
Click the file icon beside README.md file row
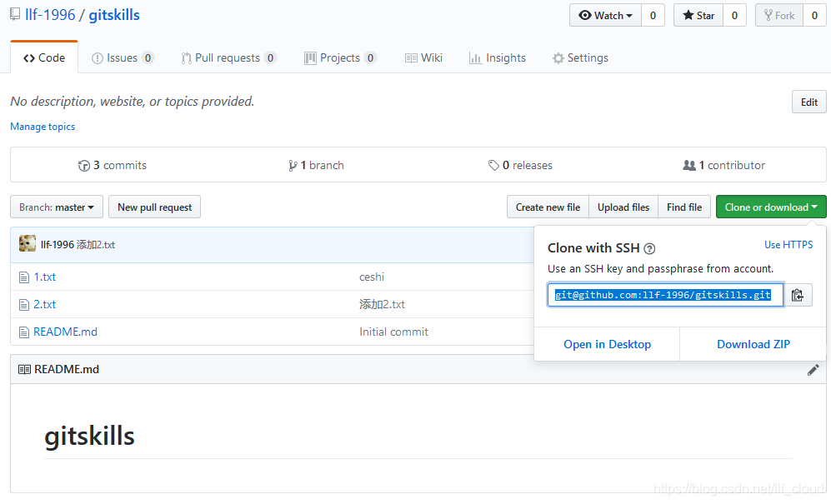click(x=24, y=332)
